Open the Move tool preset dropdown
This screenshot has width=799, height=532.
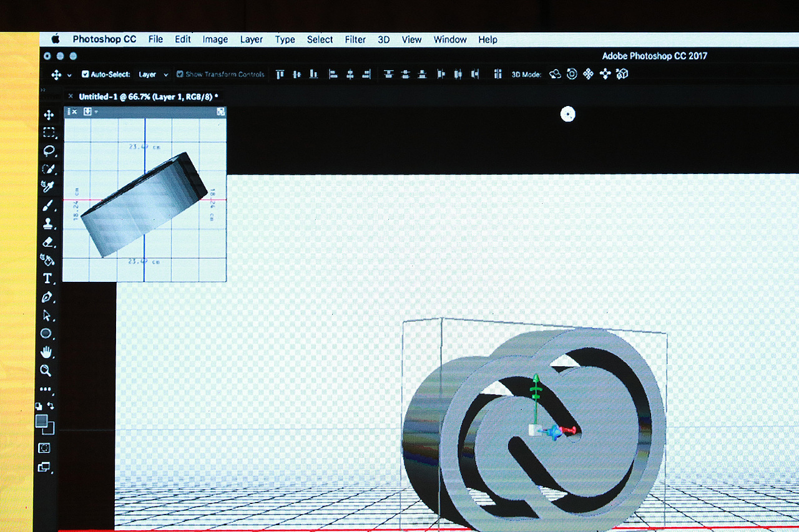click(70, 74)
